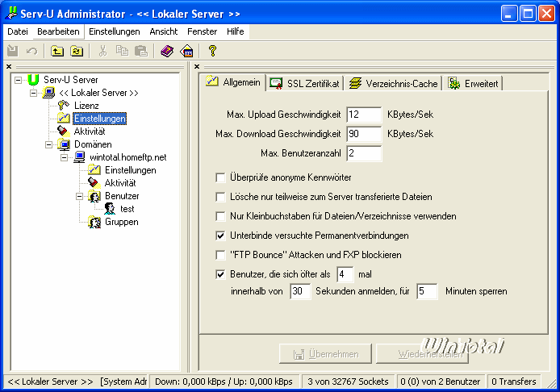This screenshot has height=392, width=560.
Task: Click the yellow question mark icon
Action: point(212,51)
